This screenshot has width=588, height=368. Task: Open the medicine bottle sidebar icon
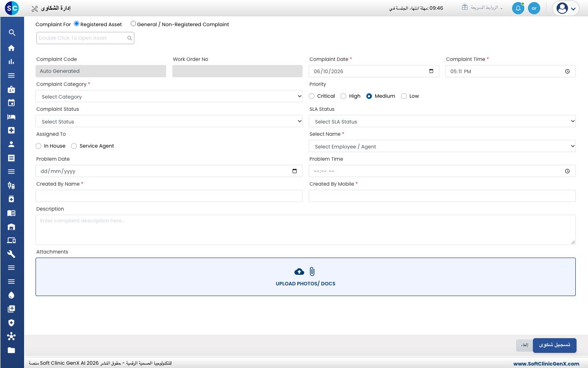[x=11, y=199]
